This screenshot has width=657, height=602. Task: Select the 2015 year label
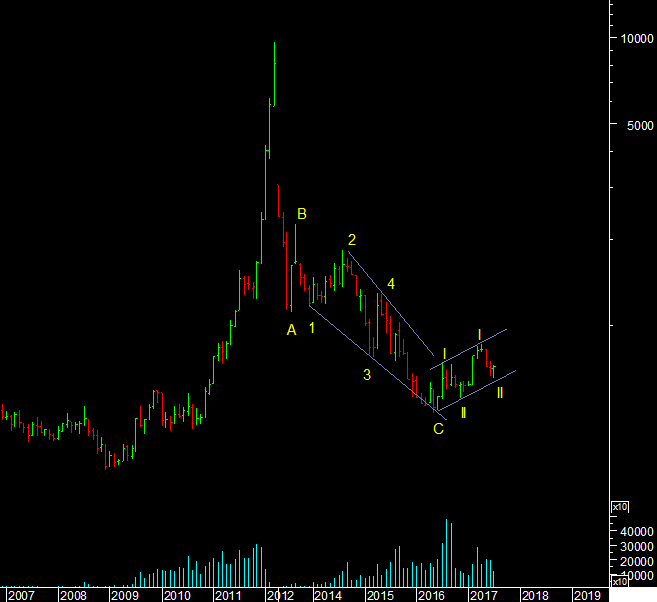380,595
